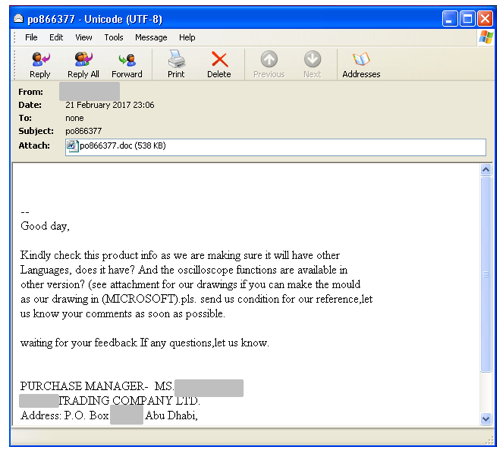Click the scrollbar up arrow

point(486,170)
